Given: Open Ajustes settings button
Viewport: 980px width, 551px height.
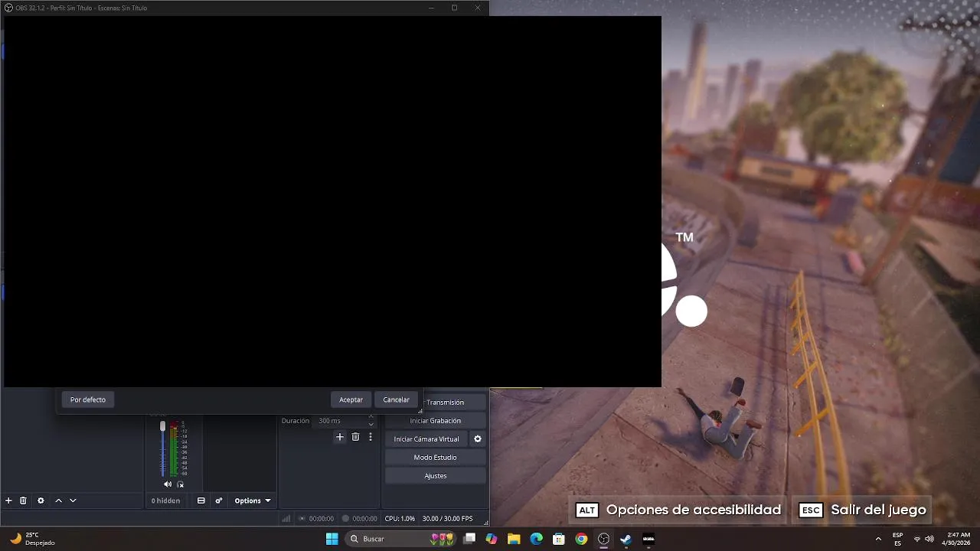Looking at the screenshot, I should click(435, 476).
